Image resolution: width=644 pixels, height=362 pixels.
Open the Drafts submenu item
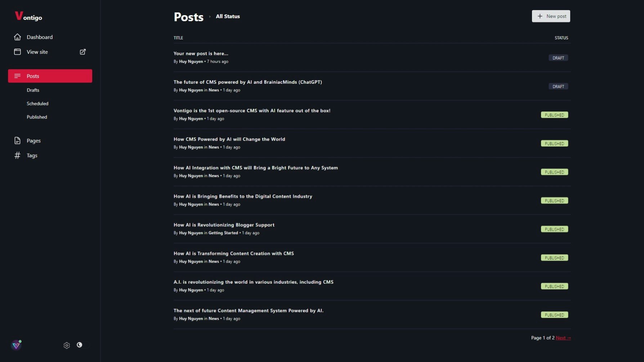pyautogui.click(x=33, y=90)
